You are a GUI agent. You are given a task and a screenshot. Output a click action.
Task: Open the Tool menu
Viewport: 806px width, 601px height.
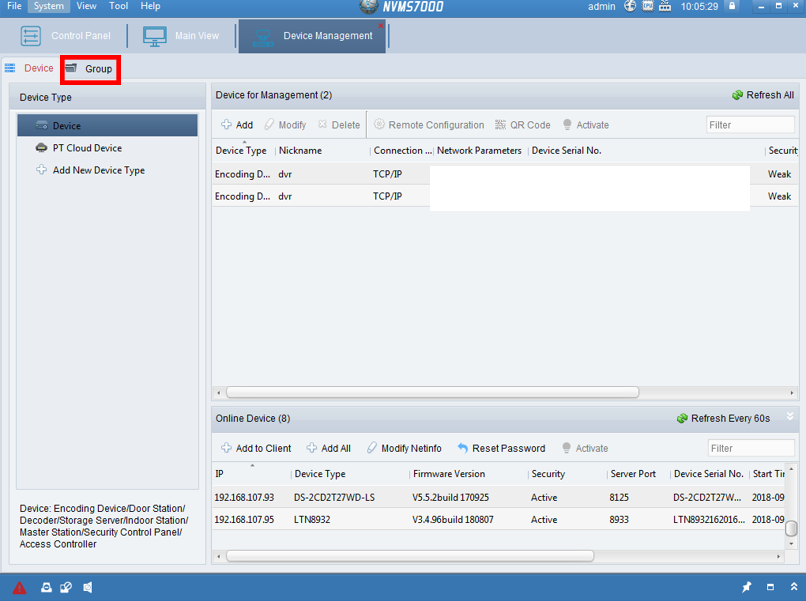point(118,6)
